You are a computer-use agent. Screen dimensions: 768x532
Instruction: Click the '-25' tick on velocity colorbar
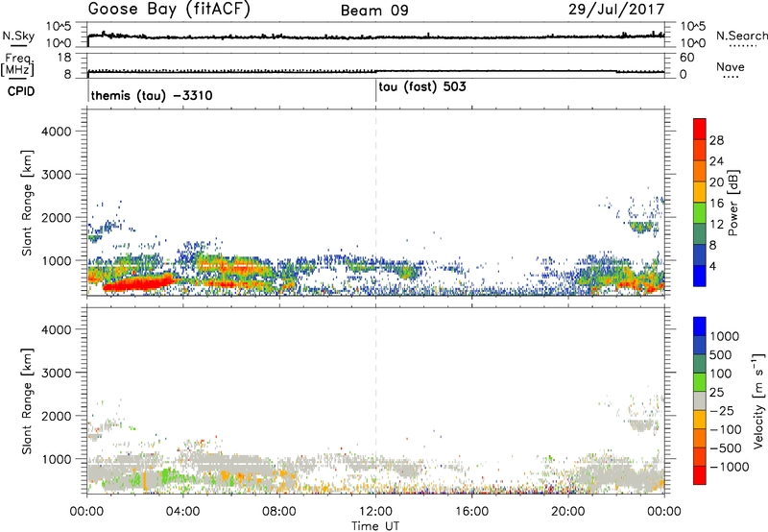pyautogui.click(x=721, y=410)
